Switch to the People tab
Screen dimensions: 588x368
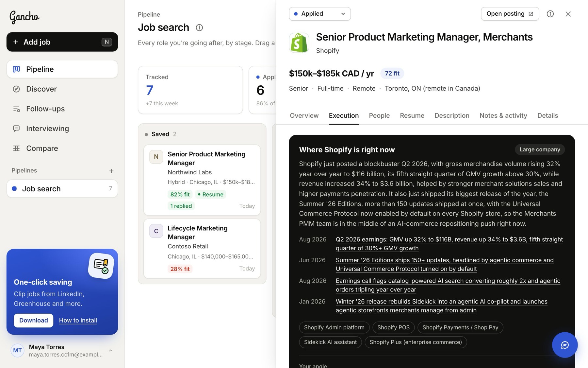point(379,115)
